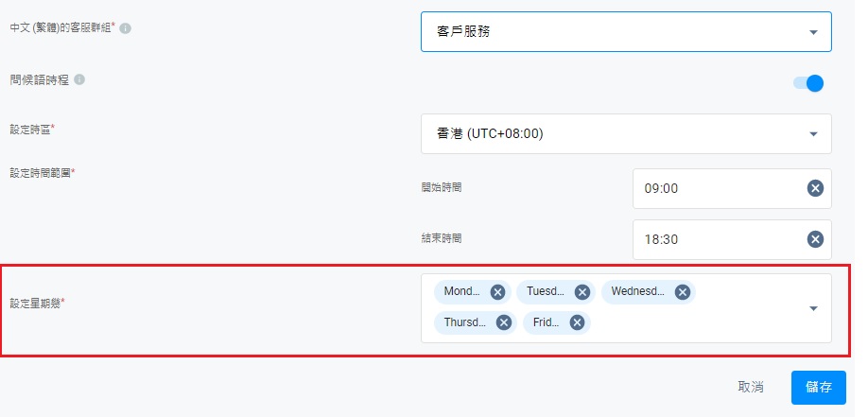868x417 pixels.
Task: Remove the Friday chip
Action: [577, 322]
